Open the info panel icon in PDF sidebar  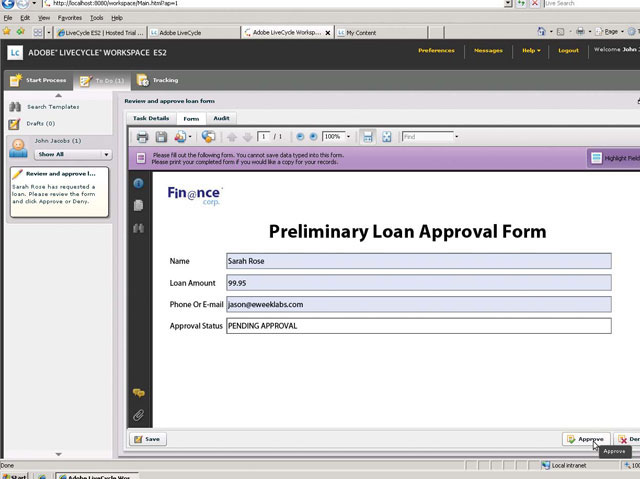138,183
